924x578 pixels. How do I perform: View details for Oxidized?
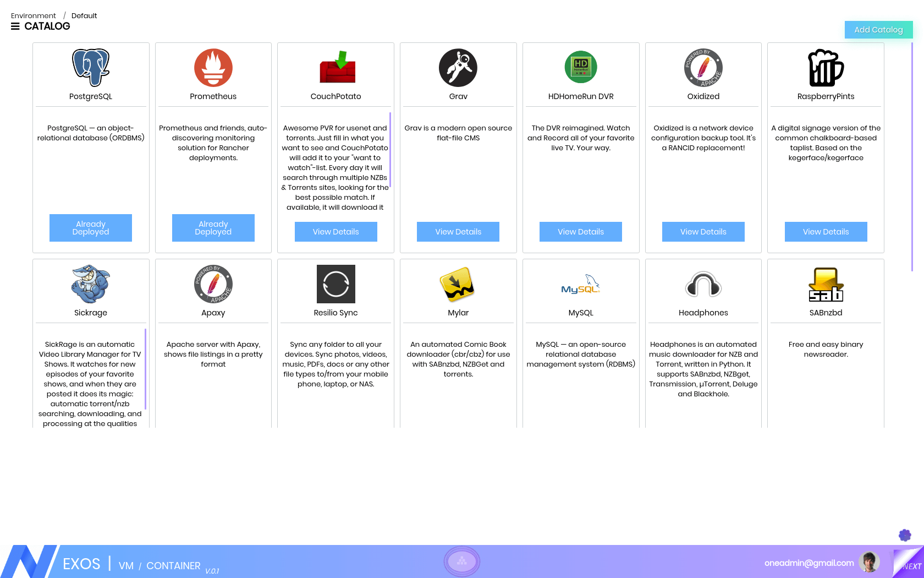coord(703,232)
